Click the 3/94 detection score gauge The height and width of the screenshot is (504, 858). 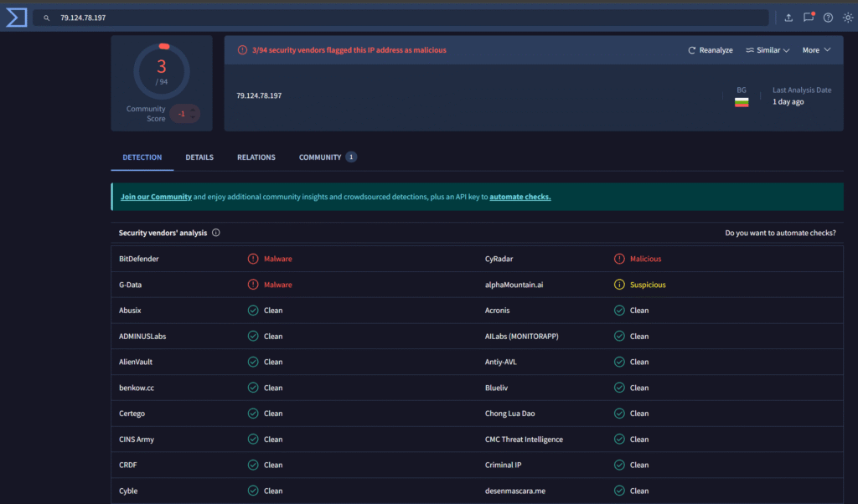(x=162, y=71)
